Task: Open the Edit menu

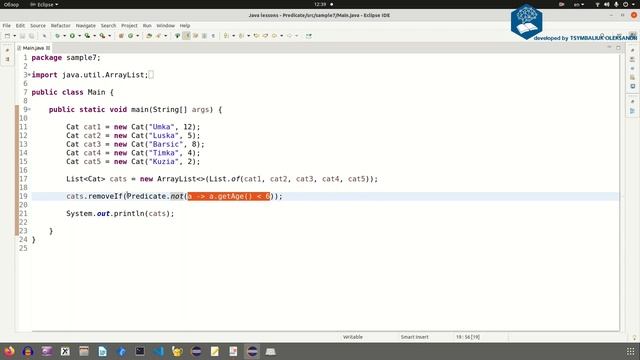Action: click(x=20, y=25)
